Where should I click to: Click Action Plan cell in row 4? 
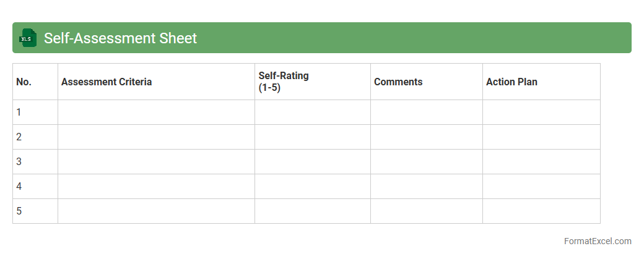541,187
